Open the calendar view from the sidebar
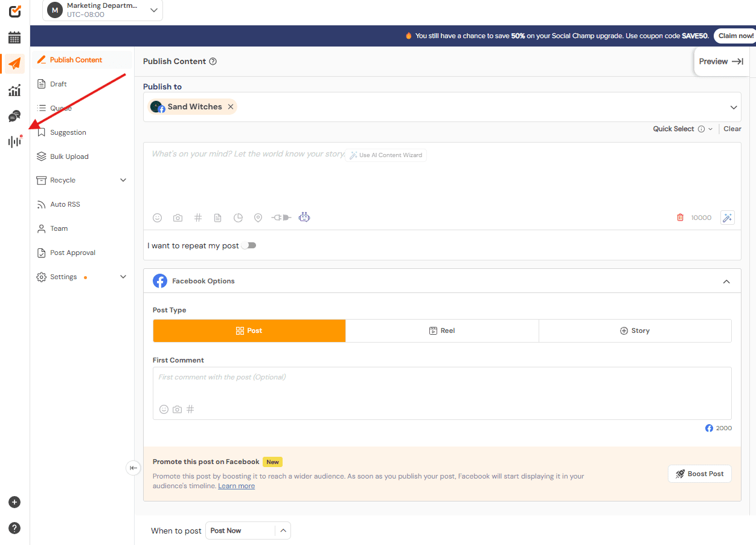Screen dimensions: 756x545 14,37
